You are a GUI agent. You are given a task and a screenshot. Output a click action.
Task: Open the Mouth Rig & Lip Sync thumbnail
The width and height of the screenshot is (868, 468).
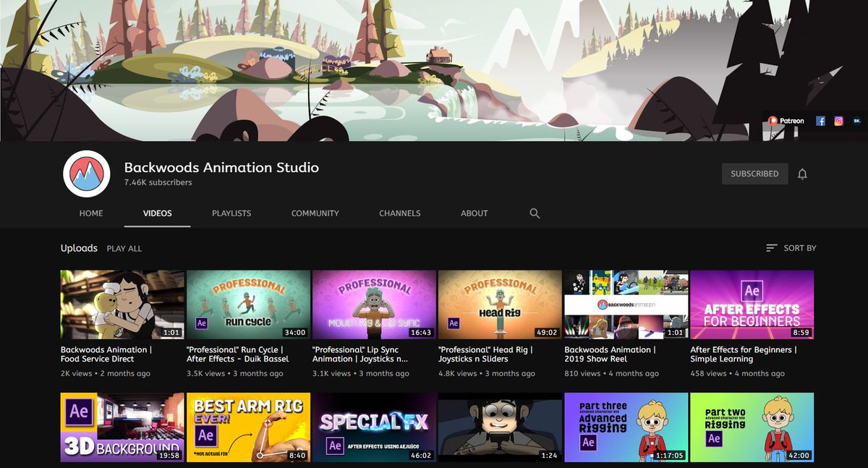coord(374,305)
